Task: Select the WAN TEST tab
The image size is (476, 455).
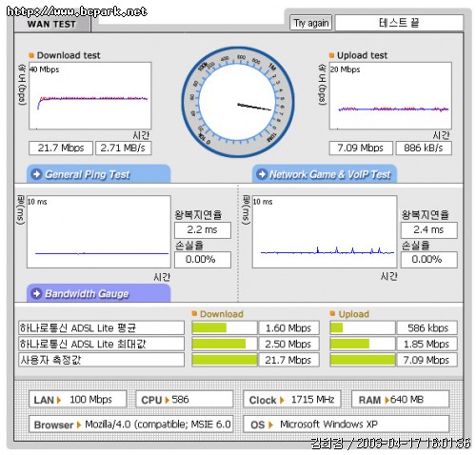Action: pyautogui.click(x=52, y=24)
